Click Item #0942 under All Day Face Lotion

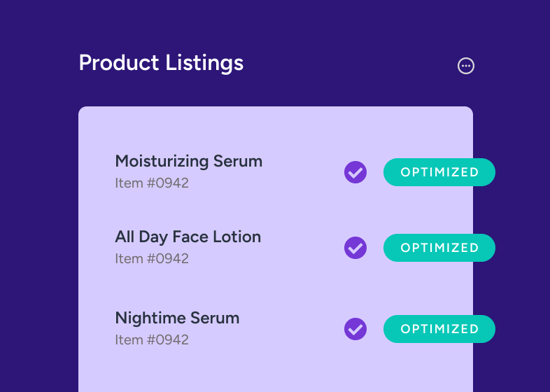152,259
